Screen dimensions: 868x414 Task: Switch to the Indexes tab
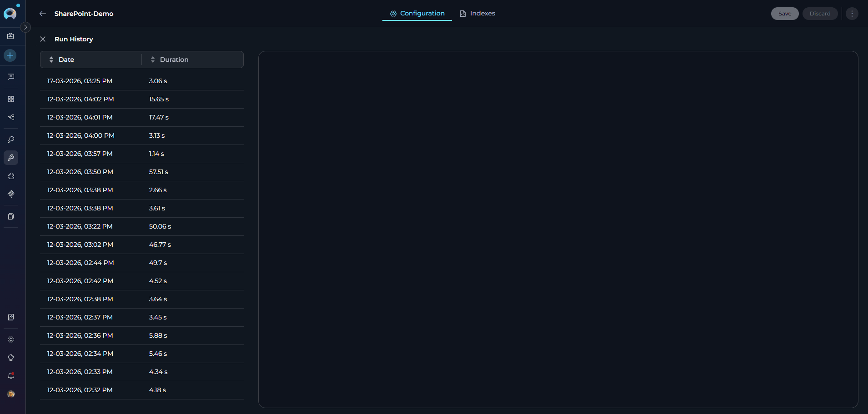pos(477,14)
